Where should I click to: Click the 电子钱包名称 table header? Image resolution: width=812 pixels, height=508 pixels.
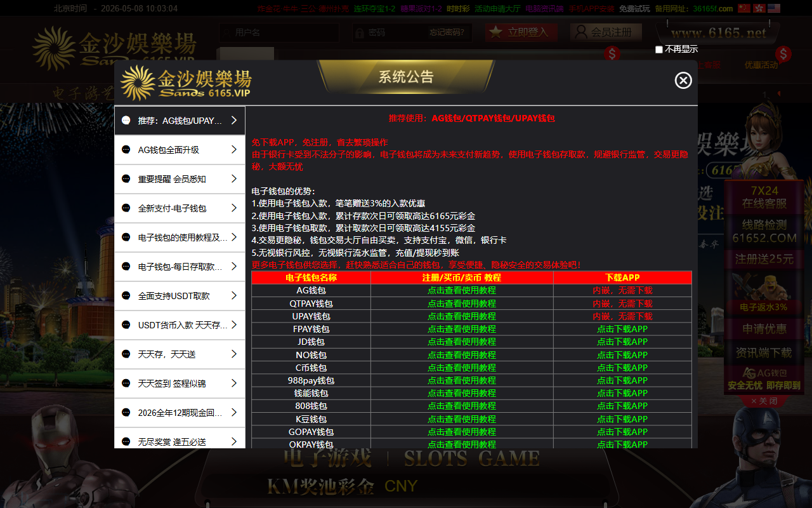311,277
